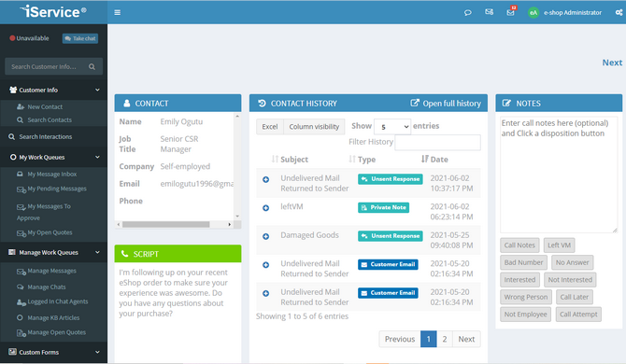The image size is (626, 364).
Task: Open My Messages To Approve
Action: [x=44, y=212]
